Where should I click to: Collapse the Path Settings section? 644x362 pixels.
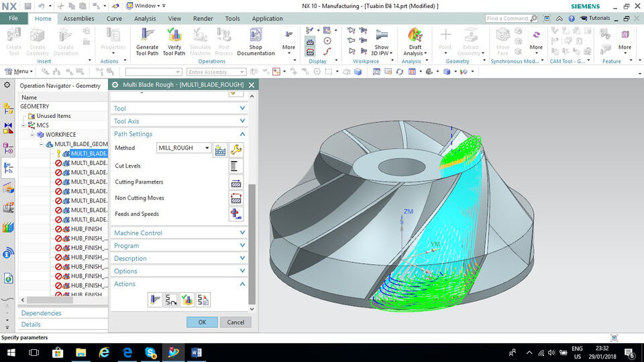179,134
